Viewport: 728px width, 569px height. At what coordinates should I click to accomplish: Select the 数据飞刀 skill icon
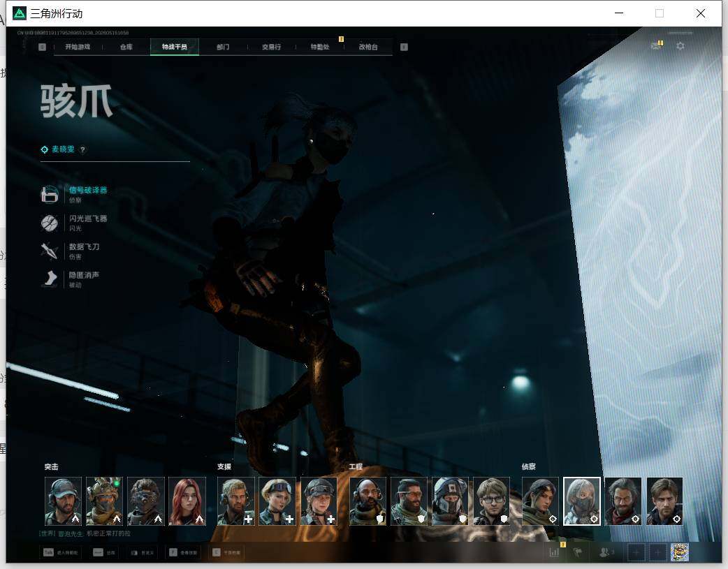tap(49, 251)
